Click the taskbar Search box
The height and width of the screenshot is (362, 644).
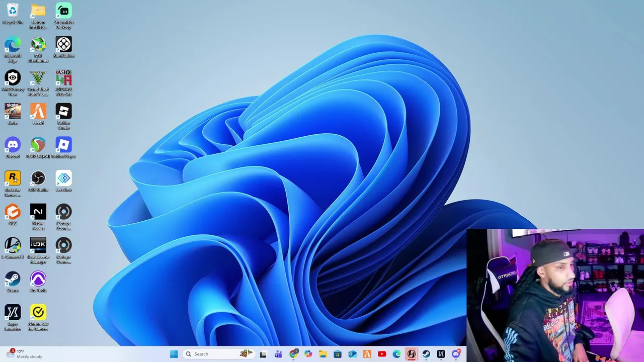click(218, 354)
